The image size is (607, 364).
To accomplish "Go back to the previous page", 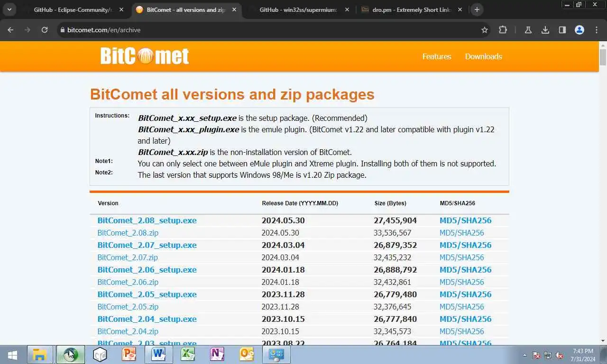I will pyautogui.click(x=10, y=30).
